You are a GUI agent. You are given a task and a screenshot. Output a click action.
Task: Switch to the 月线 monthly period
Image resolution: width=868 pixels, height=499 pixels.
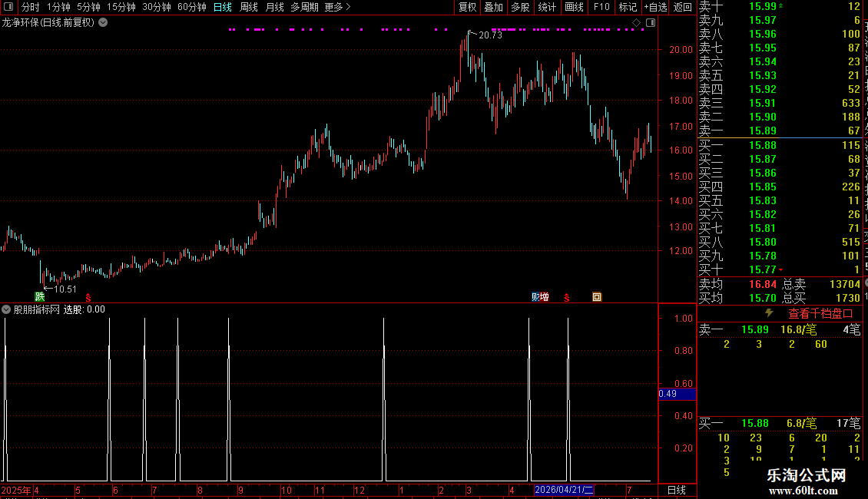(274, 7)
